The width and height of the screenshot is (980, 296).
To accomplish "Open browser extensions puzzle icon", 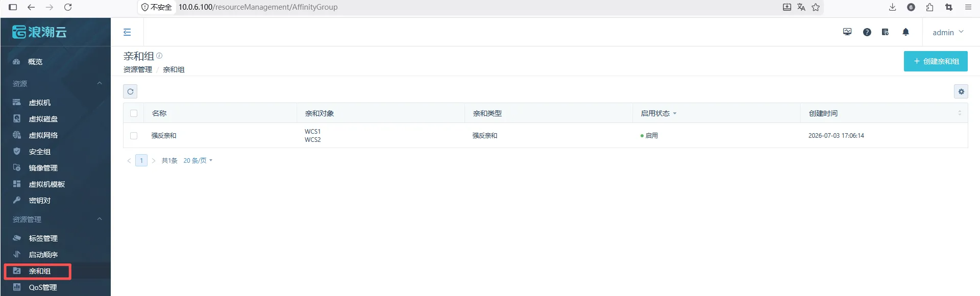I will pos(929,7).
